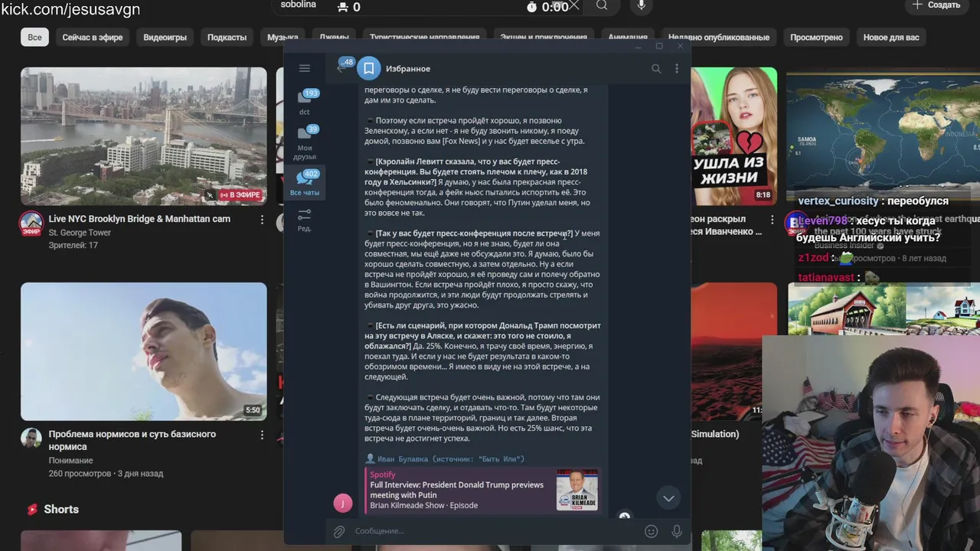
Task: Select the Просмотрено filter chip
Action: click(x=816, y=37)
